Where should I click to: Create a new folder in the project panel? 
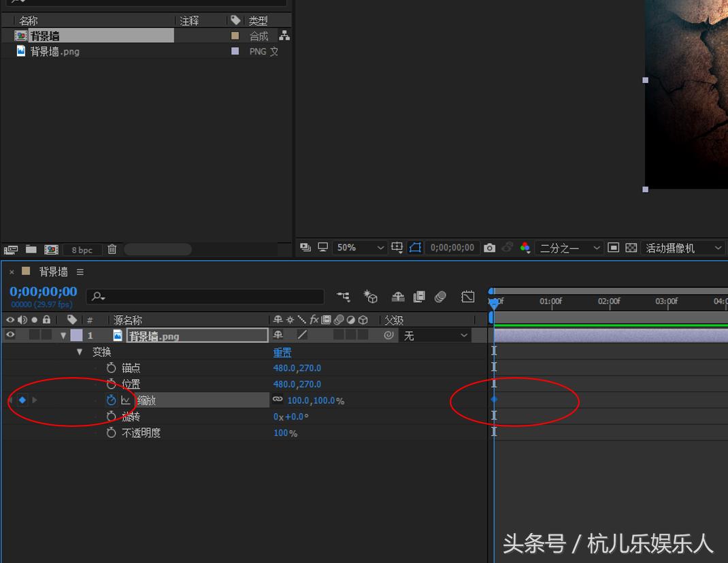pos(31,249)
